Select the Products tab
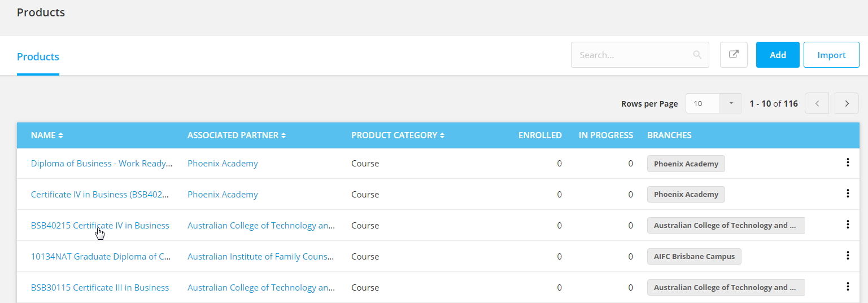The width and height of the screenshot is (868, 303). 38,57
